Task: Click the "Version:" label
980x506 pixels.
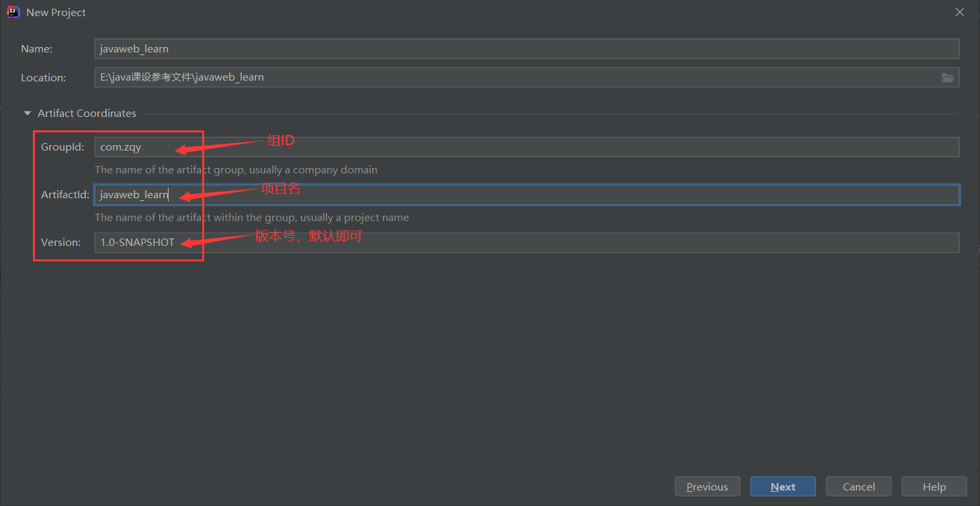Action: (x=61, y=243)
